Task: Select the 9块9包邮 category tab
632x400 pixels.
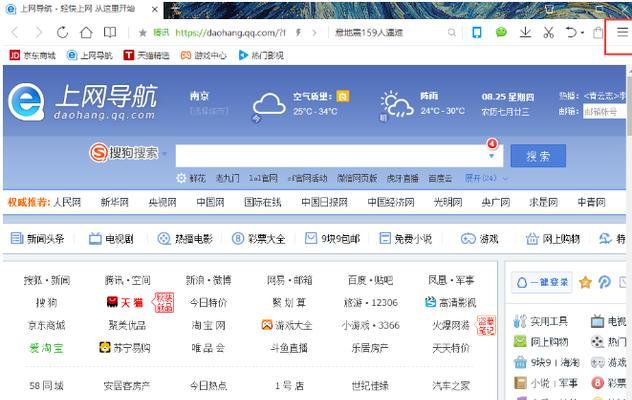Action: pyautogui.click(x=333, y=239)
